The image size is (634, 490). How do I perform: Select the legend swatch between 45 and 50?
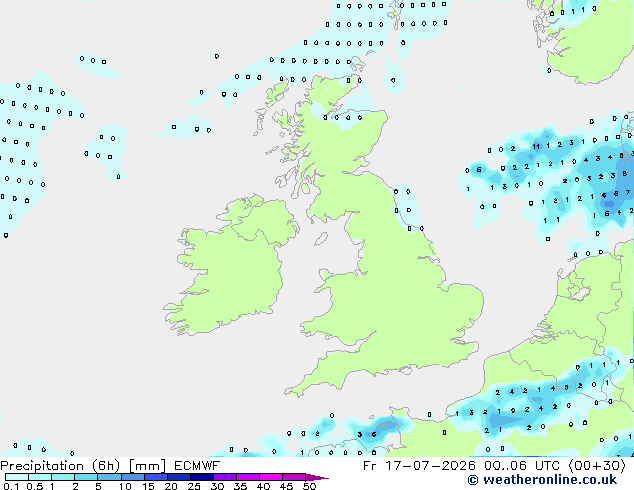point(294,477)
